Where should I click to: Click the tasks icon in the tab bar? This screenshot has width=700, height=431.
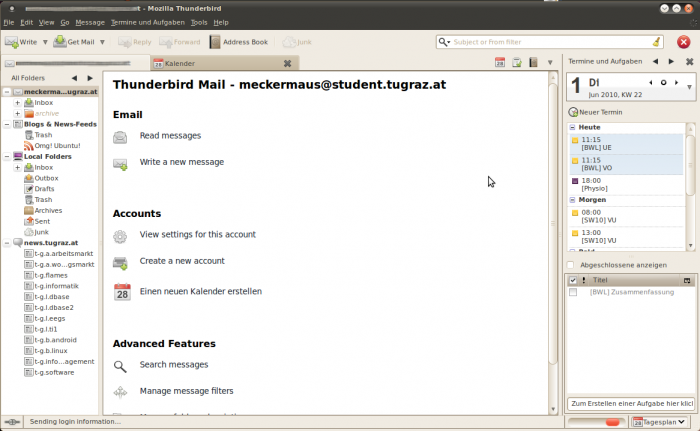coord(517,62)
